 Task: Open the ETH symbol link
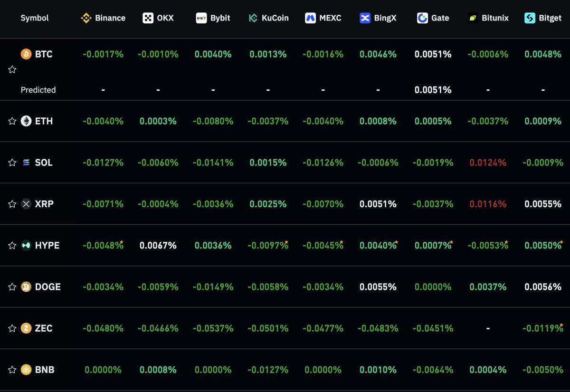(44, 121)
